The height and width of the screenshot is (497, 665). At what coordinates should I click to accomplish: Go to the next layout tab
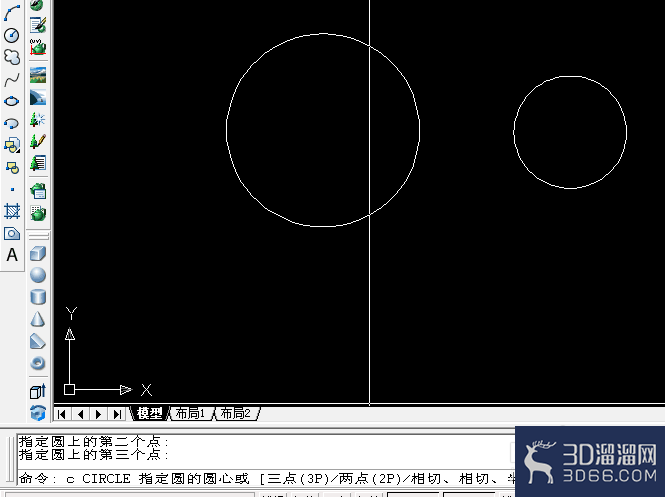tap(98, 414)
